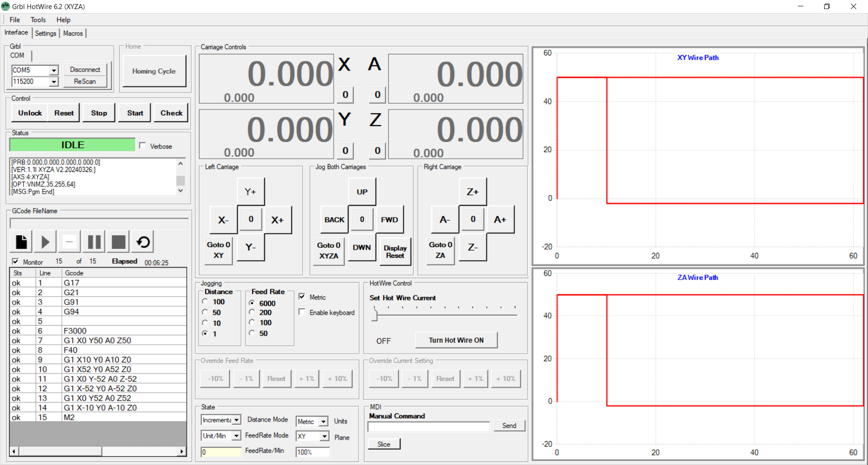The height and width of the screenshot is (465, 868).
Task: Jog left carriage with Y+ arrow
Action: tap(250, 192)
